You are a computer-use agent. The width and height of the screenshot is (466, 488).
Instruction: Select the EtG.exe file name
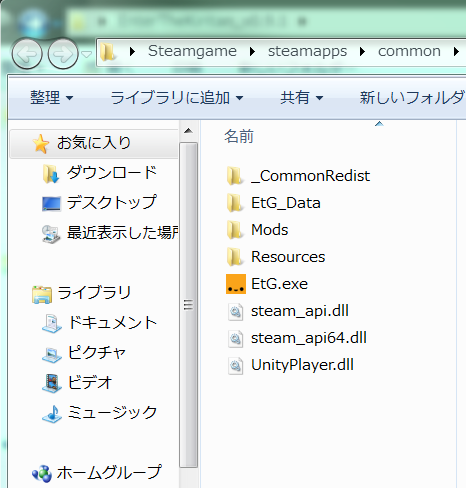(279, 284)
